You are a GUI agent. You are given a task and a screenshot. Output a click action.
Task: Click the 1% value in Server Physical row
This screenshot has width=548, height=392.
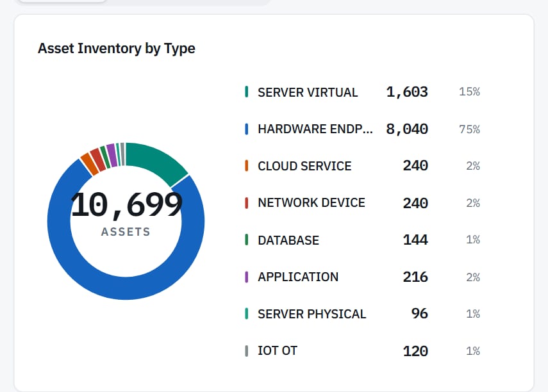(x=473, y=314)
